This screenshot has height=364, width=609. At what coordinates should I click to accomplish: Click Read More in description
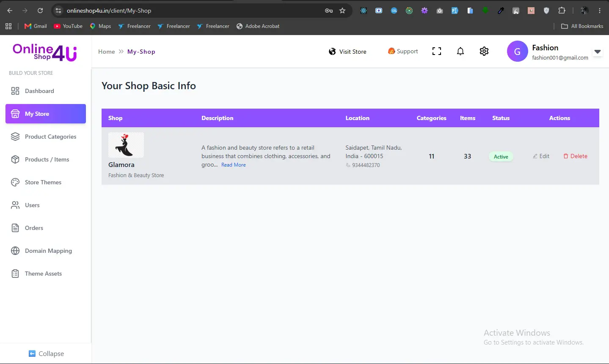point(234,165)
